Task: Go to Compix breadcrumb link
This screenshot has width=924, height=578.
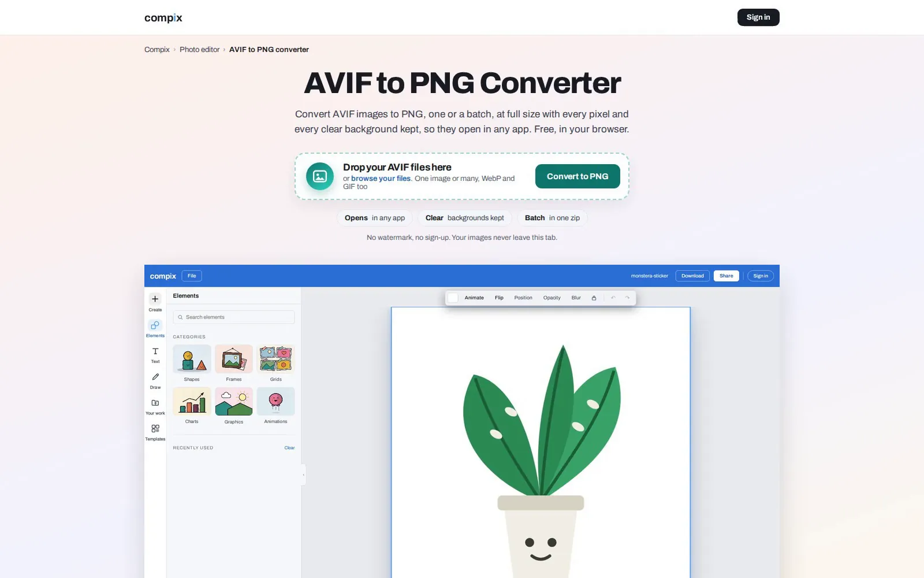Action: click(x=157, y=50)
